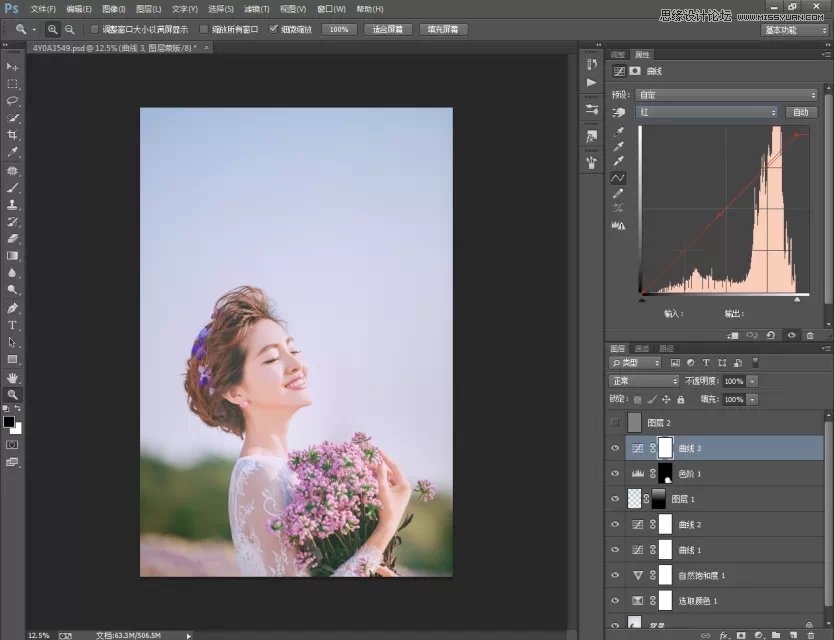This screenshot has height=640, width=834.
Task: Click the trash icon in the Layers panel
Action: pyautogui.click(x=811, y=634)
